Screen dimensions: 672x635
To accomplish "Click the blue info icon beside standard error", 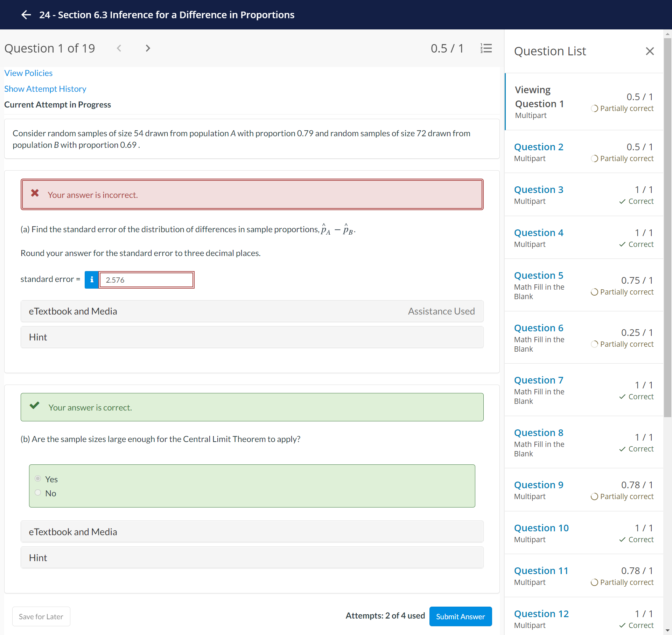I will 92,280.
